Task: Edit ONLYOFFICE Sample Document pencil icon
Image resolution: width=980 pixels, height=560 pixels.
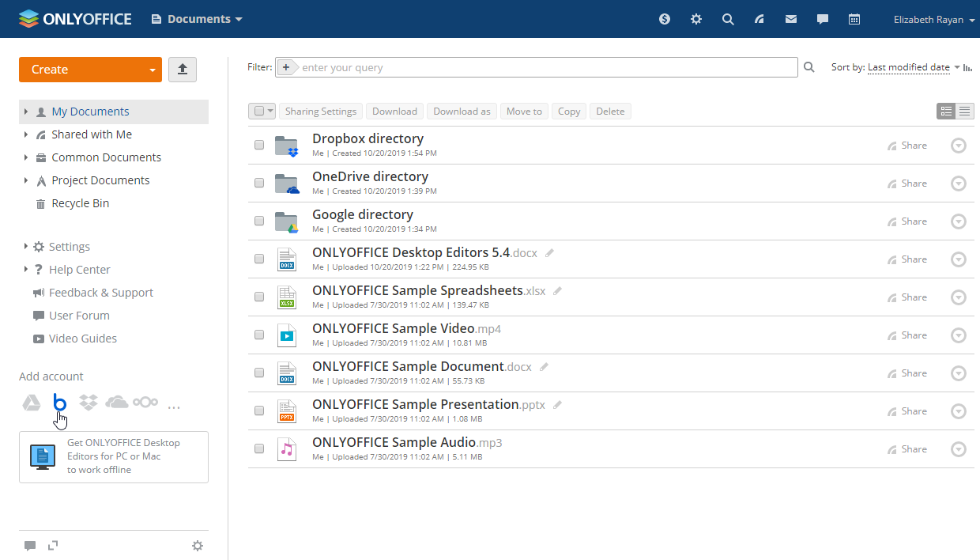Action: (x=544, y=367)
